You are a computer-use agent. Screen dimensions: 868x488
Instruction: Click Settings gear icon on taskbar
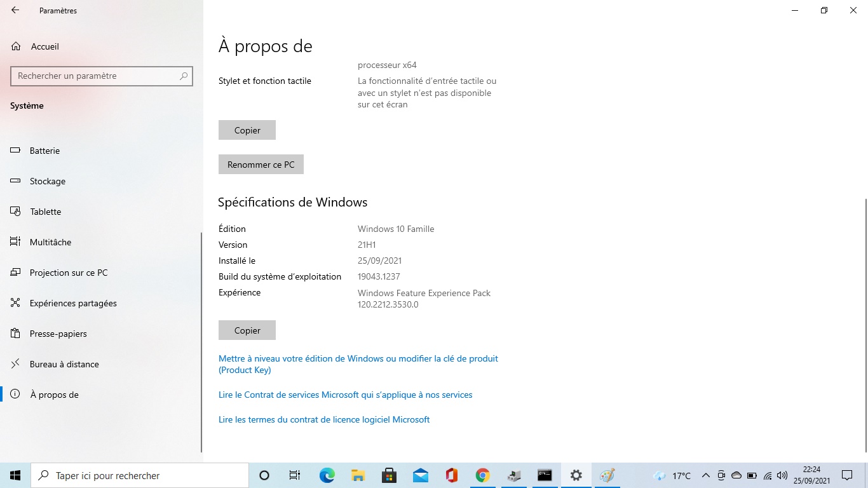pyautogui.click(x=576, y=475)
